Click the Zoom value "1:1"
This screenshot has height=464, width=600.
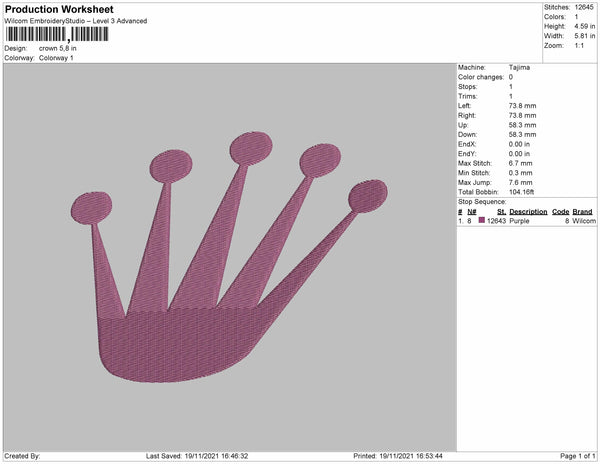coord(579,46)
